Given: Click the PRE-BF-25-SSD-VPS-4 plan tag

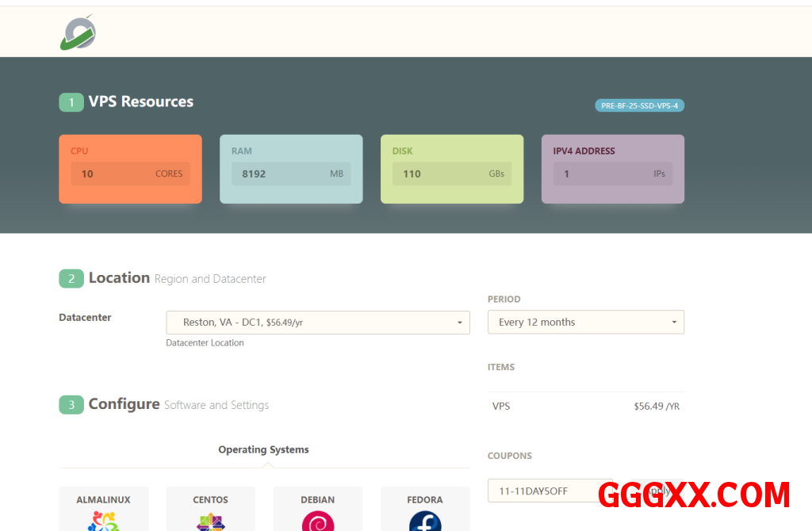Looking at the screenshot, I should click(639, 105).
